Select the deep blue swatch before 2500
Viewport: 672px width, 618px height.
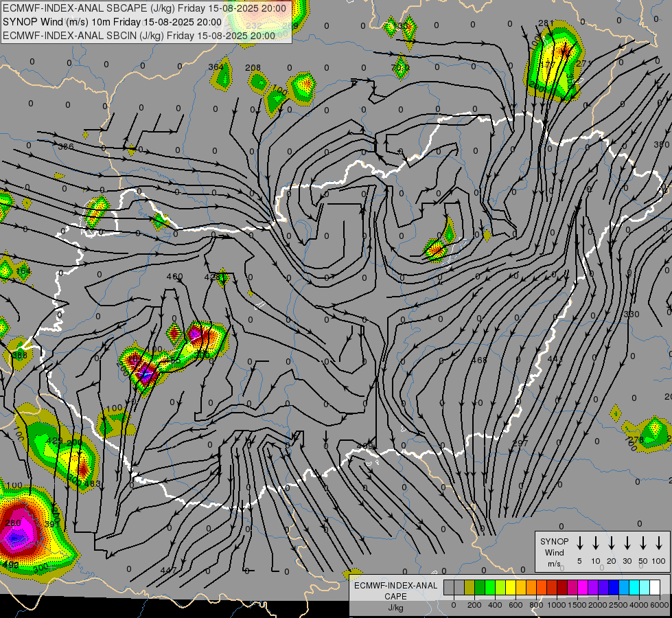click(613, 587)
